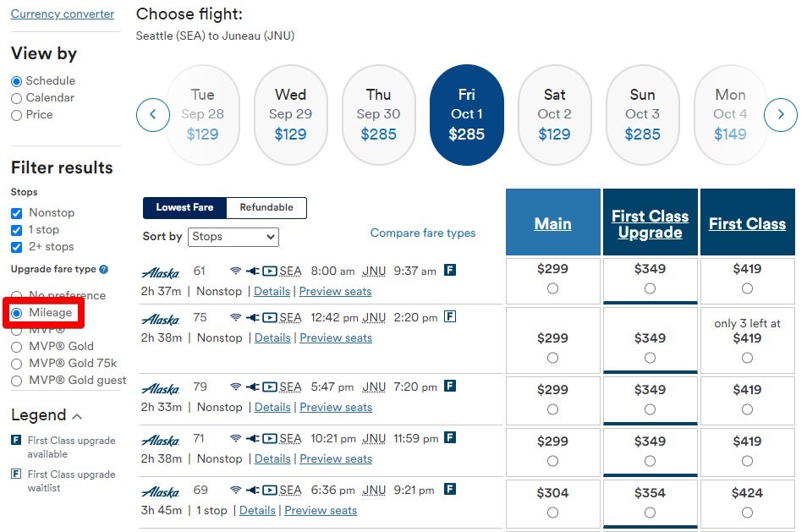Switch view to Calendar
The height and width of the screenshot is (532, 807).
(18, 96)
